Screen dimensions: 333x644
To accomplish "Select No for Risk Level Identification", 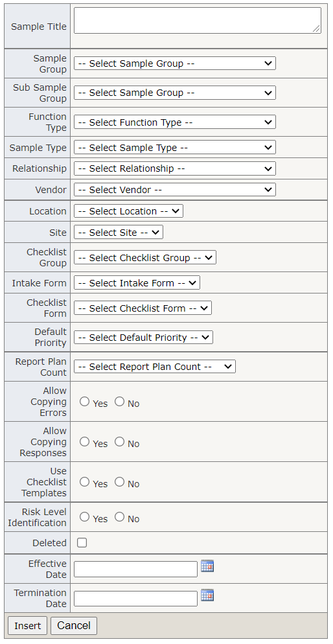I will (x=119, y=517).
